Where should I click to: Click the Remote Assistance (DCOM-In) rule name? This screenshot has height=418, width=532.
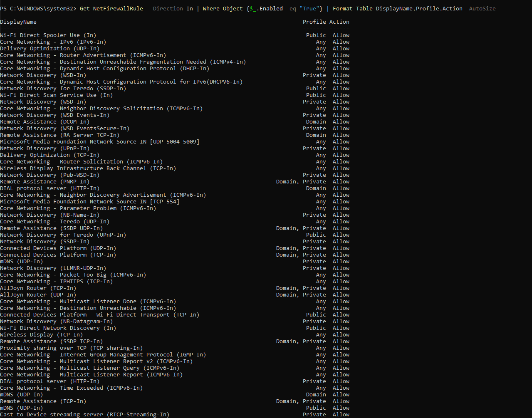point(45,122)
